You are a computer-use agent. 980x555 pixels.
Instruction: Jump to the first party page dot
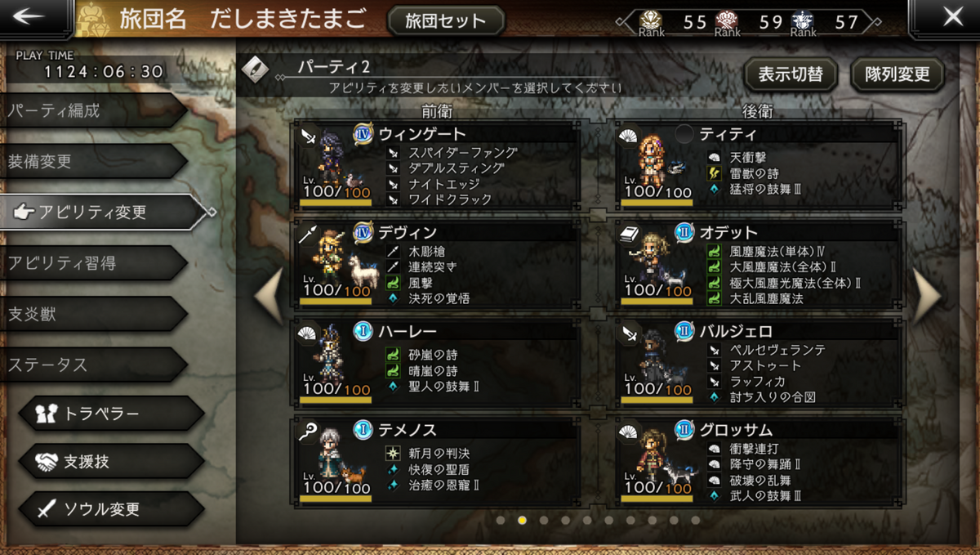coord(501,520)
